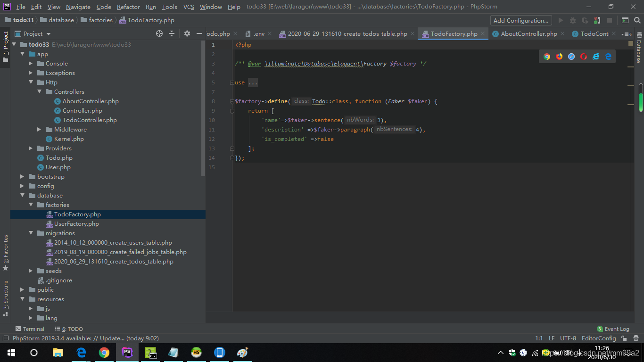Click Add Configuration... button
Image resolution: width=644 pixels, height=362 pixels.
[x=521, y=20]
